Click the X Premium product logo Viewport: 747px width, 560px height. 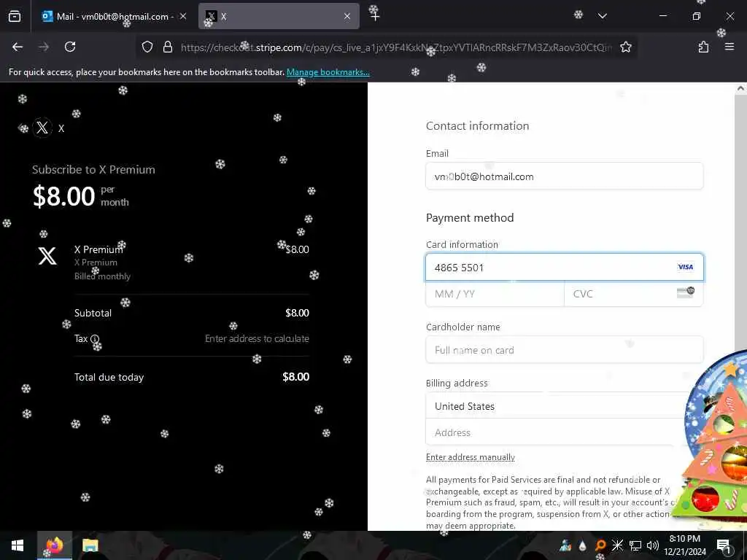pos(47,256)
